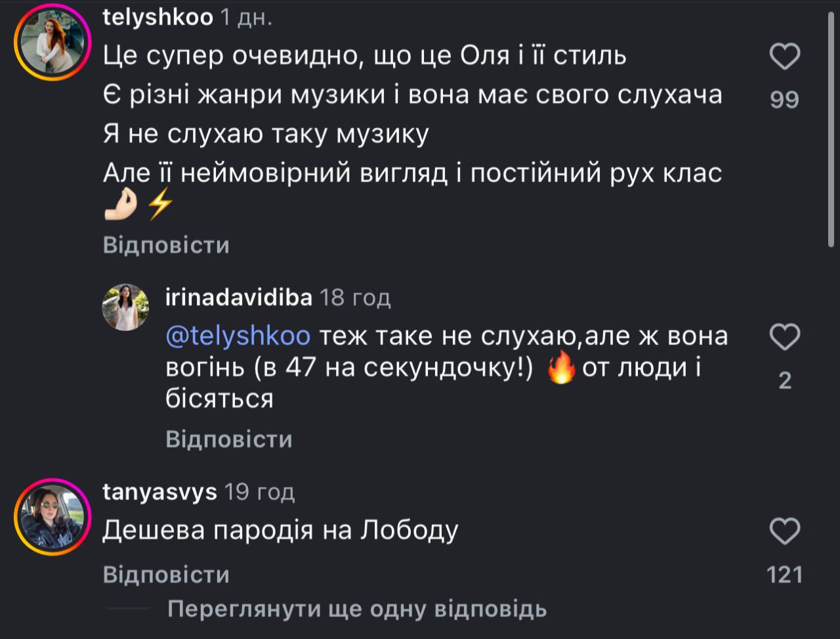Like the tanyasvys comment about Лобода
The height and width of the screenshot is (639, 840).
(x=784, y=531)
